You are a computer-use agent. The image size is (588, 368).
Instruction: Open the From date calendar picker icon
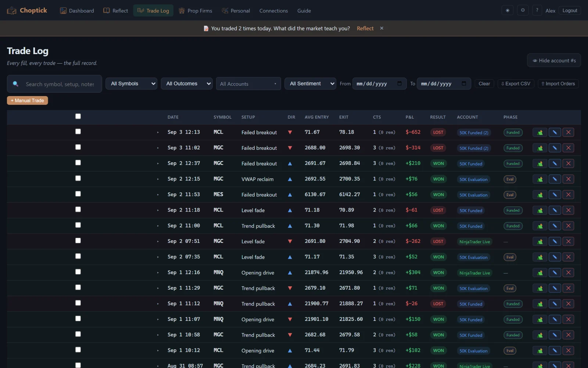pyautogui.click(x=399, y=84)
